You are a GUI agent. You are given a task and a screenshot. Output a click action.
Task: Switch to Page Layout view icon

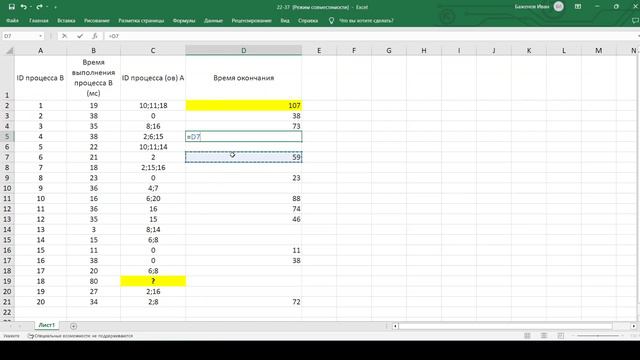(x=544, y=336)
